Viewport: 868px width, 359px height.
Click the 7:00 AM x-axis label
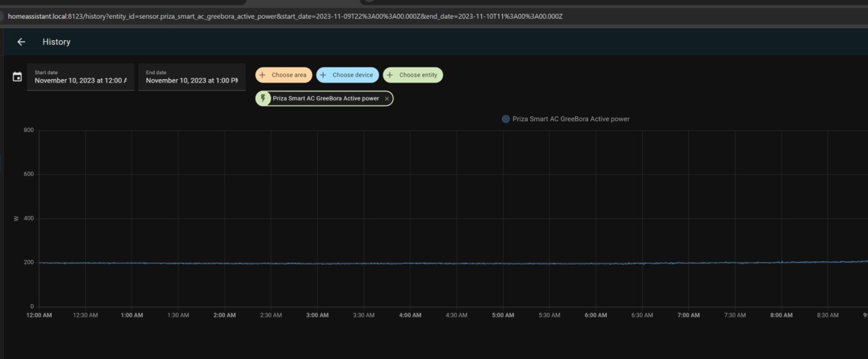point(688,315)
